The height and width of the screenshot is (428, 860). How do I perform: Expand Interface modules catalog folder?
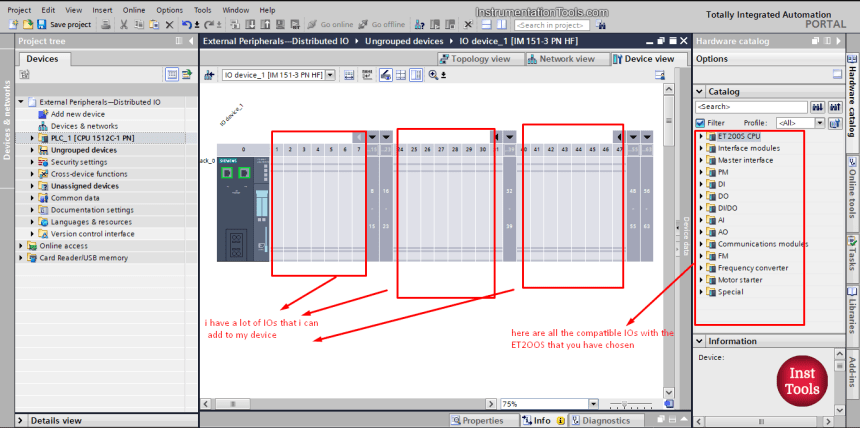[701, 148]
